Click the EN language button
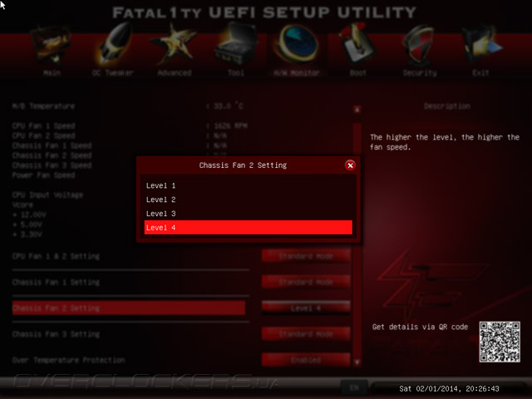The width and height of the screenshot is (532, 399). 354,387
